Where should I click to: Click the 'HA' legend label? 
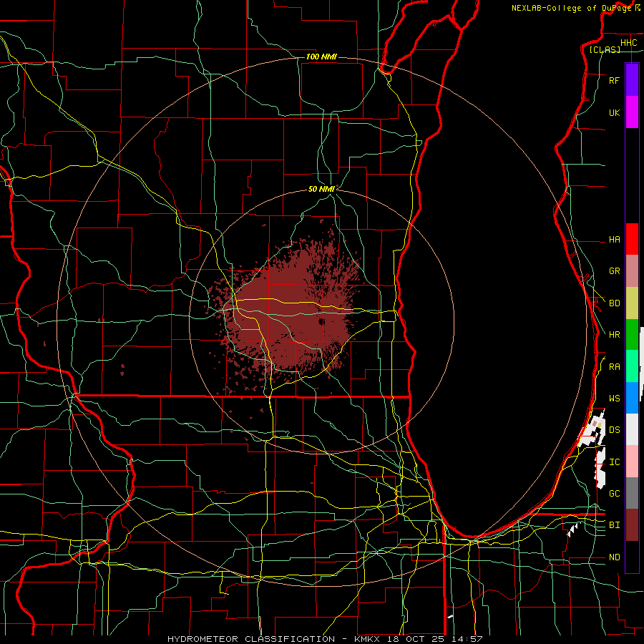(x=614, y=240)
